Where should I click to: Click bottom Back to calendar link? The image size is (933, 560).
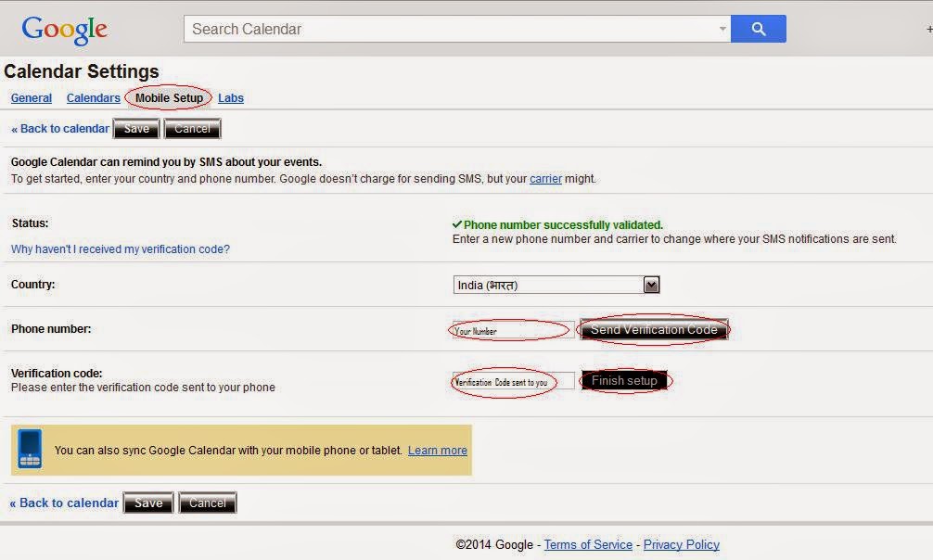click(64, 503)
